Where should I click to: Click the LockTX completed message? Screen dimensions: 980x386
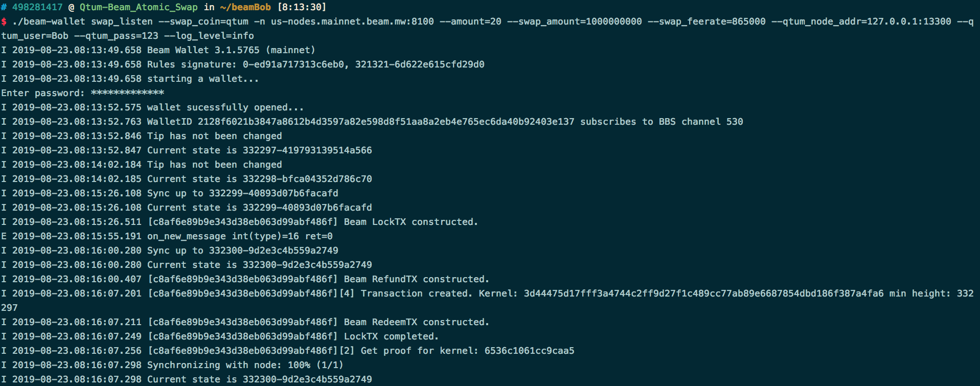391,336
